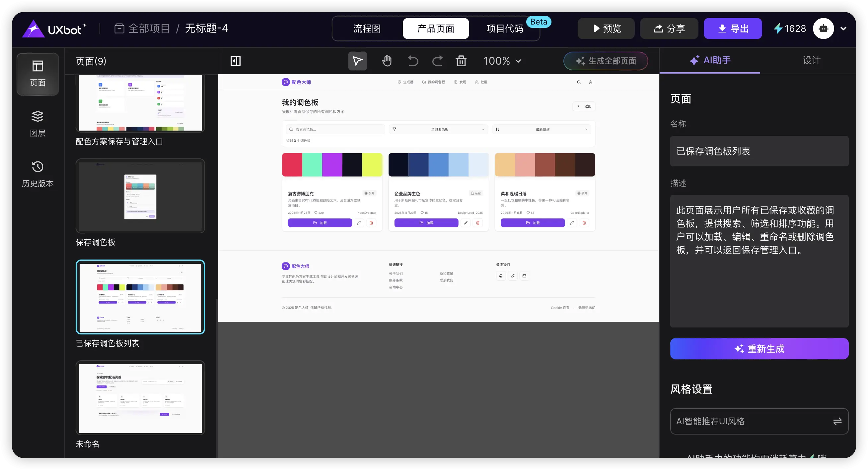
Task: Open the 100% zoom level dropdown
Action: 502,61
